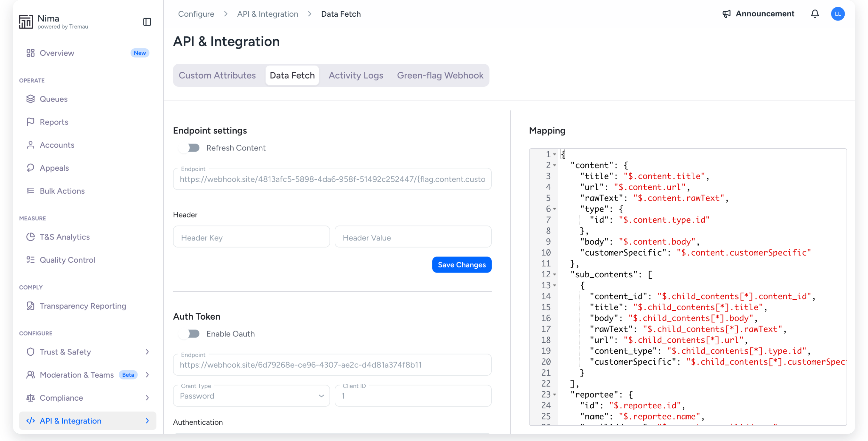Screen dimensions: 868x441
Task: Open Accounts from the sidebar
Action: [88, 145]
